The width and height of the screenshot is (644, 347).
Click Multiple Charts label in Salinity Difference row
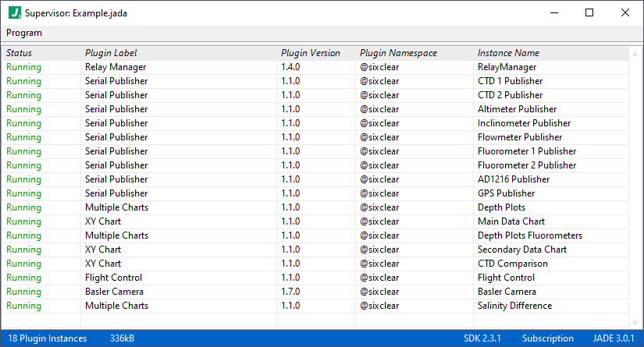point(116,306)
